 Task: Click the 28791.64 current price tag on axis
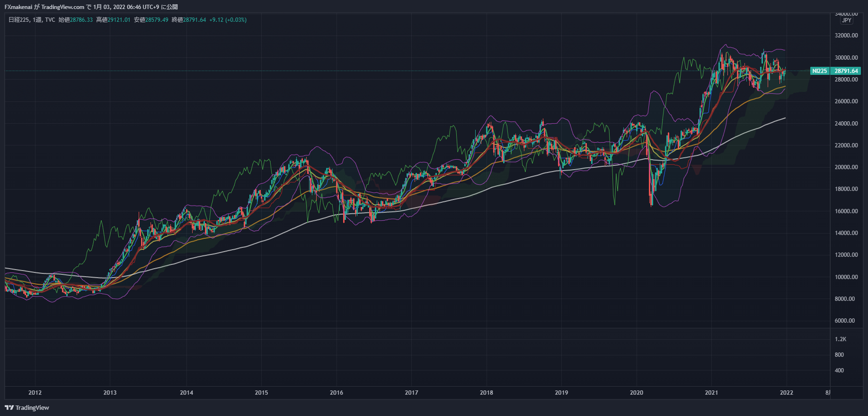click(x=846, y=71)
